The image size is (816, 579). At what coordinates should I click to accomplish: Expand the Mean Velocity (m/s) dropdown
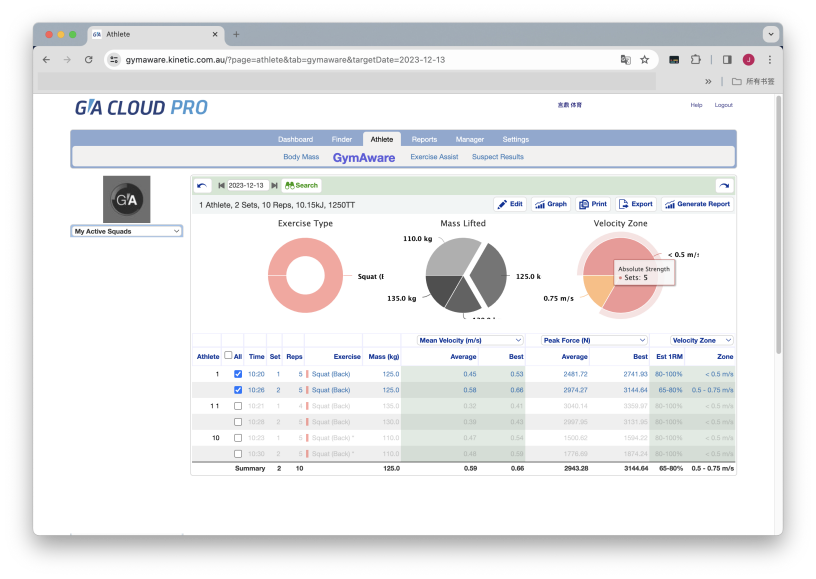click(470, 340)
